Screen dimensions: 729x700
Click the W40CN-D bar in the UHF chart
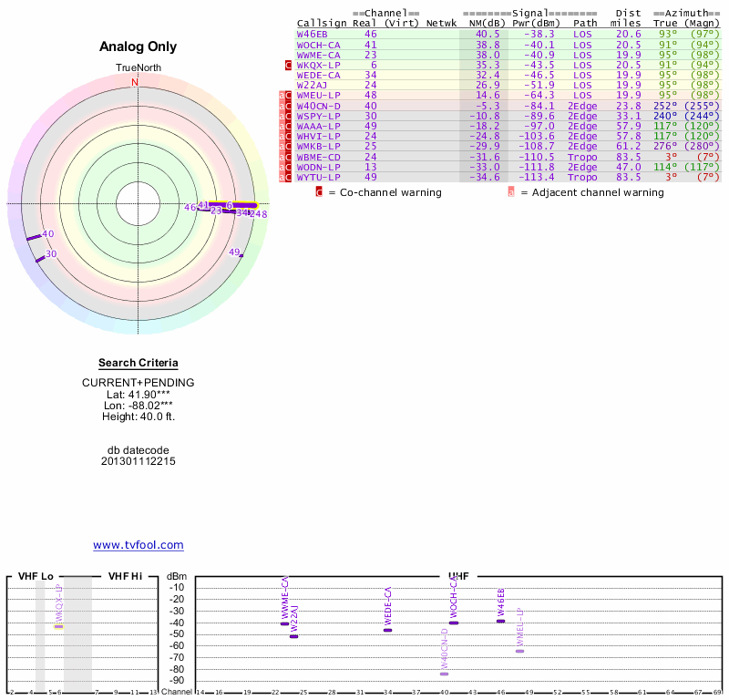[444, 674]
